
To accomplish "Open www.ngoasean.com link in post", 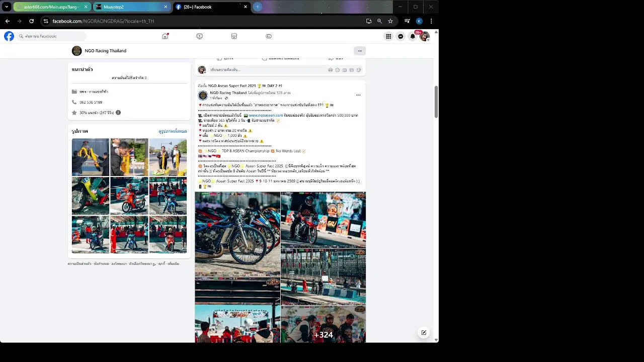I will click(x=266, y=115).
